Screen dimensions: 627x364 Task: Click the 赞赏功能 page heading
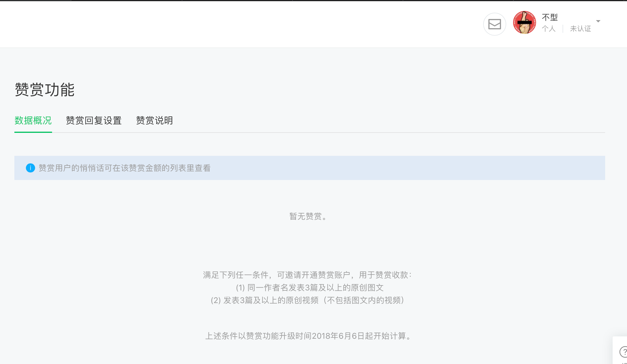point(45,90)
